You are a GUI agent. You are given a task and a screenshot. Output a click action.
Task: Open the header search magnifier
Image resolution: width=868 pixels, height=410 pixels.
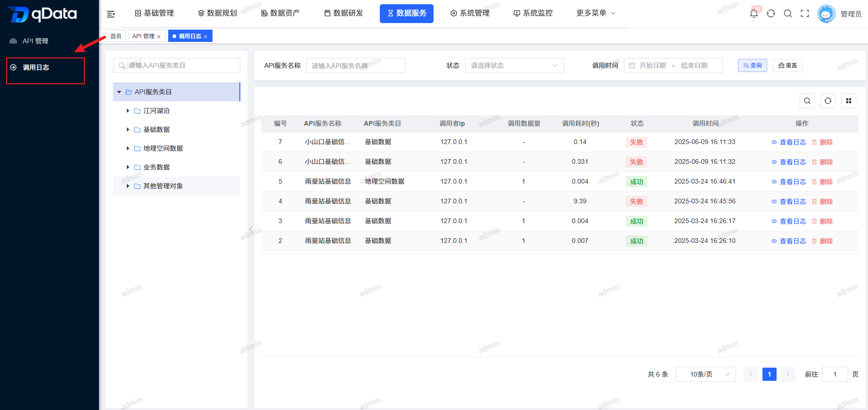click(x=788, y=14)
